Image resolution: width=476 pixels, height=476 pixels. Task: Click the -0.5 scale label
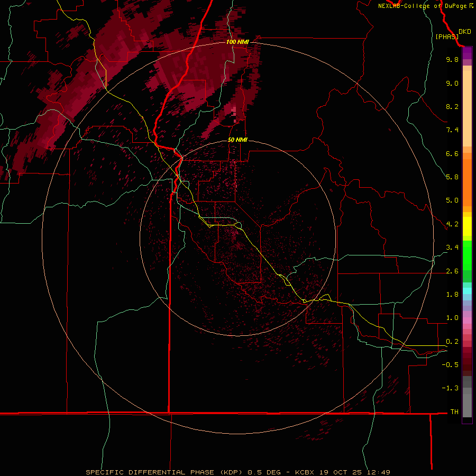pos(450,365)
